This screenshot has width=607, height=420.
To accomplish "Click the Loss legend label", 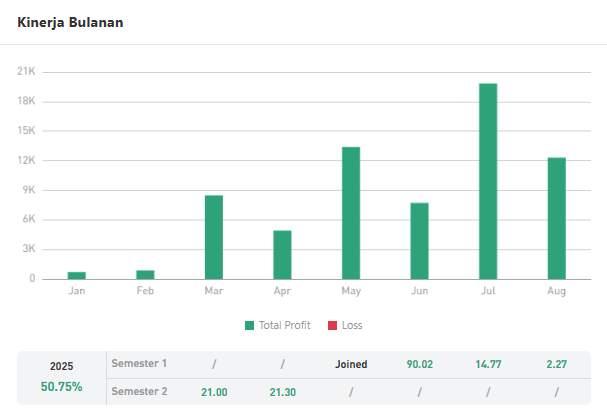I will [352, 325].
